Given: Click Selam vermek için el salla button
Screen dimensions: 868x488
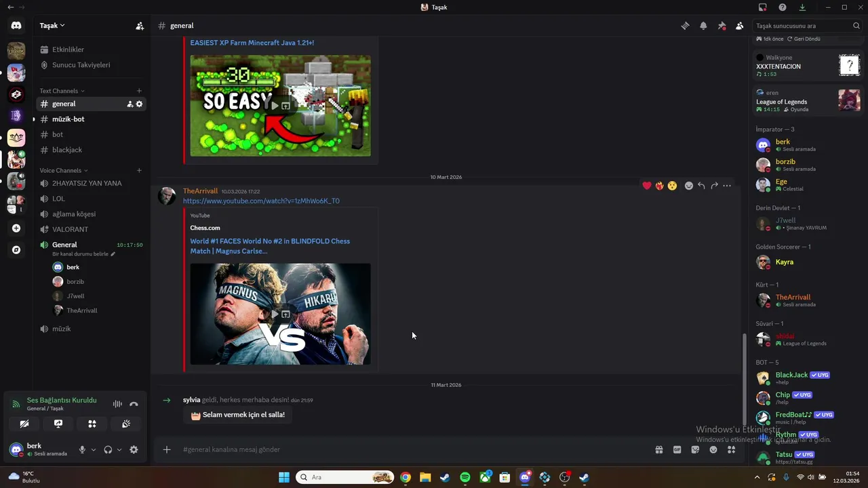Looking at the screenshot, I should (x=237, y=415).
